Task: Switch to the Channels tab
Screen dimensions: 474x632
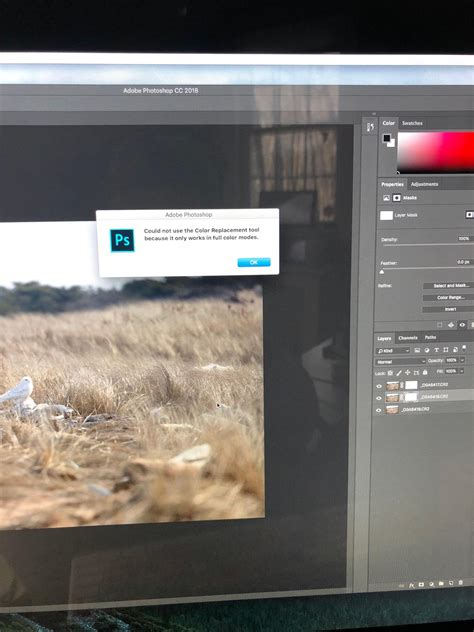Action: pos(407,338)
